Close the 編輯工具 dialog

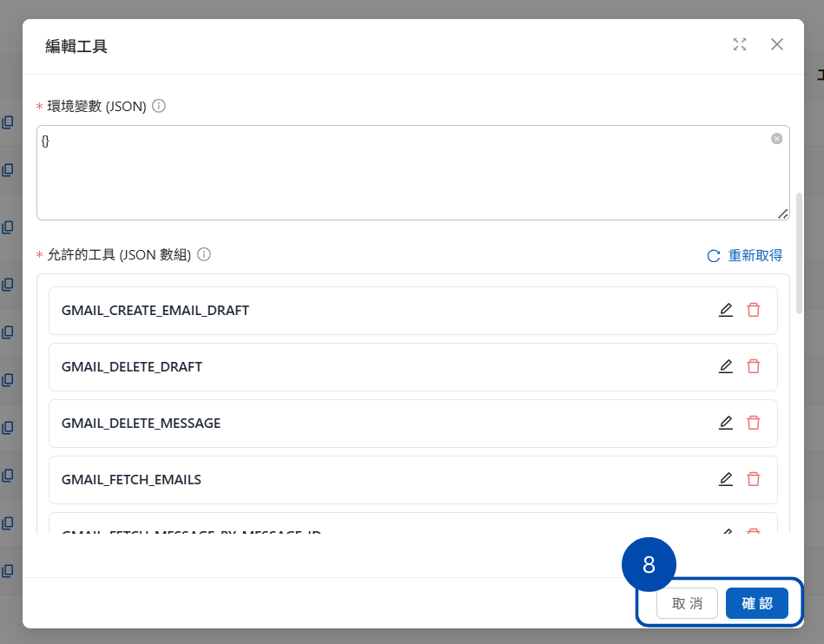pyautogui.click(x=777, y=45)
